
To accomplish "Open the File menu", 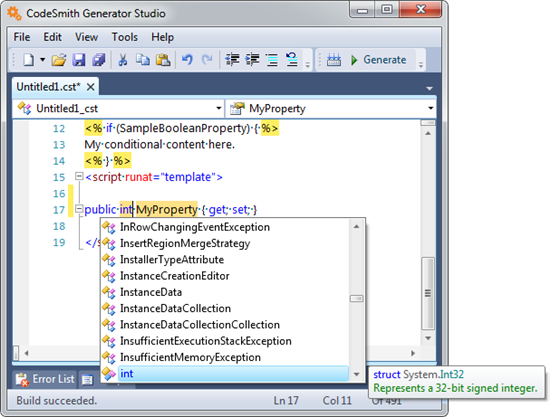I will 22,37.
